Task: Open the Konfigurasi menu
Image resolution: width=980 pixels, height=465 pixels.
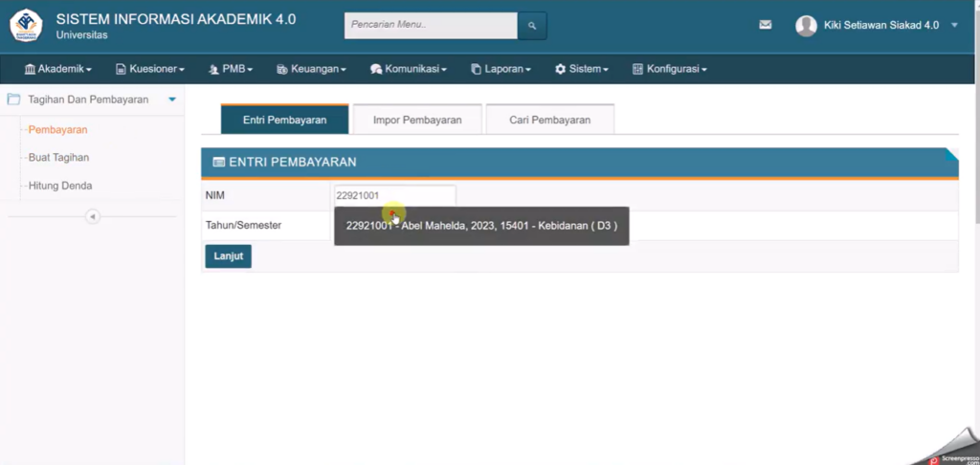Action: (x=669, y=69)
